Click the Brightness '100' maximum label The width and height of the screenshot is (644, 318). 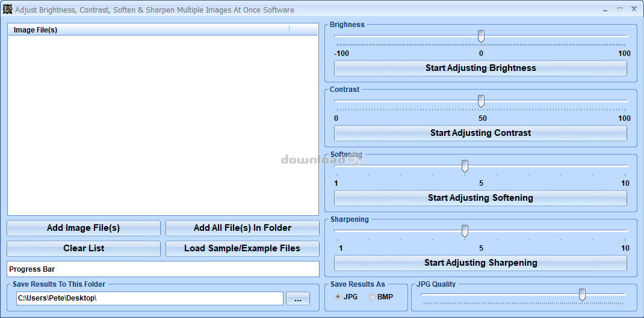click(624, 54)
